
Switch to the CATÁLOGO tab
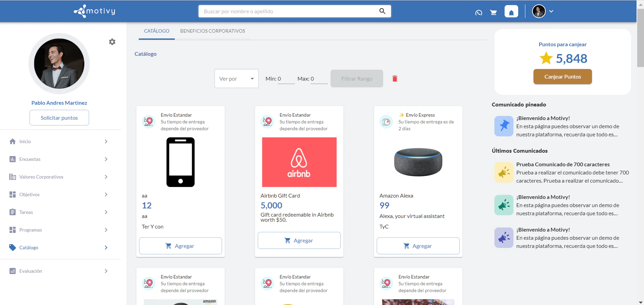pos(157,31)
